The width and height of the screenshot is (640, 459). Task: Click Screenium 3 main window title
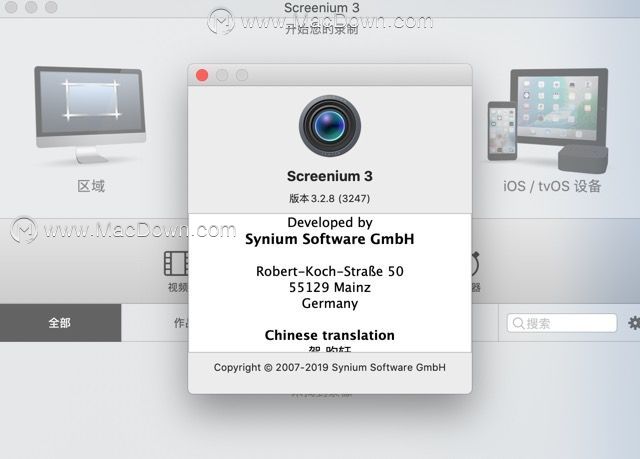point(322,7)
